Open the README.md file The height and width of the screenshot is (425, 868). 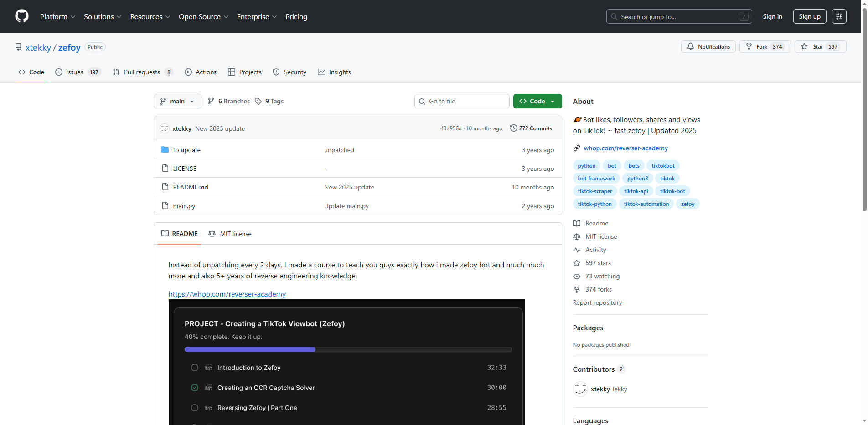click(191, 187)
